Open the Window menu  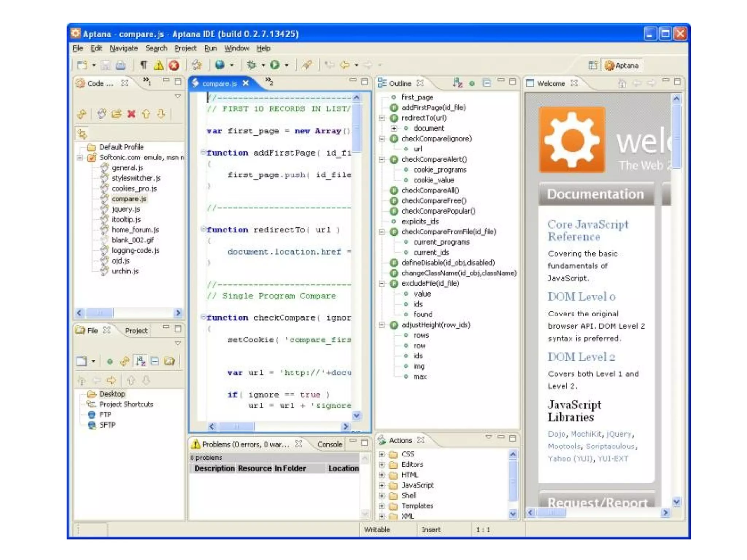[237, 48]
